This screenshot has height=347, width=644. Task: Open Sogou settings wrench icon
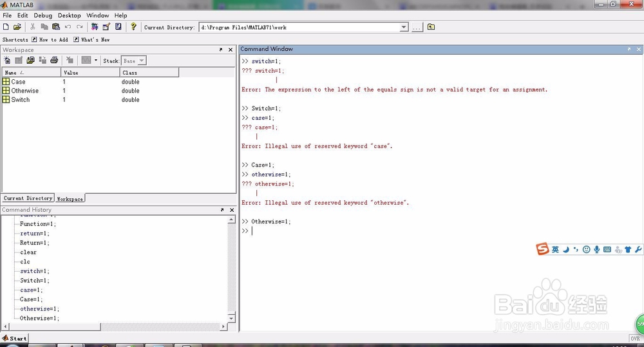tap(638, 249)
